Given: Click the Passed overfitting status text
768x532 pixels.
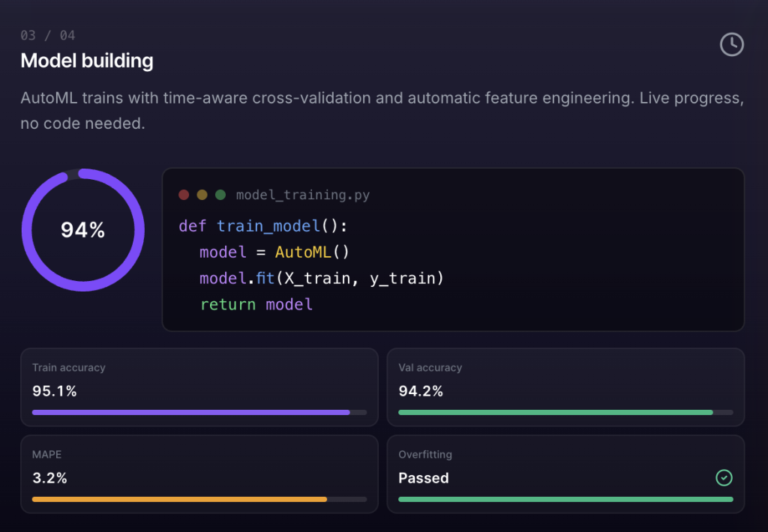Looking at the screenshot, I should click(424, 478).
